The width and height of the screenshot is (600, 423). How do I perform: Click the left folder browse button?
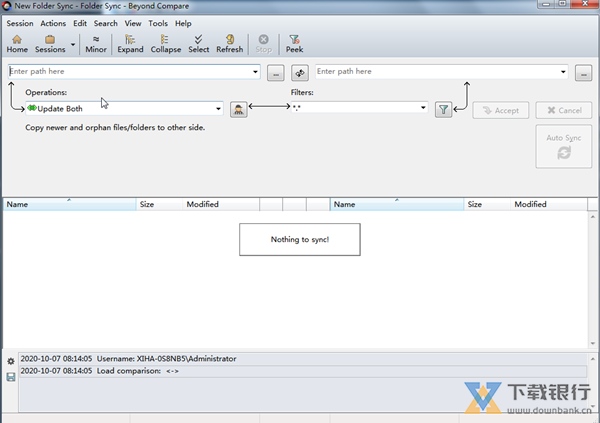275,72
